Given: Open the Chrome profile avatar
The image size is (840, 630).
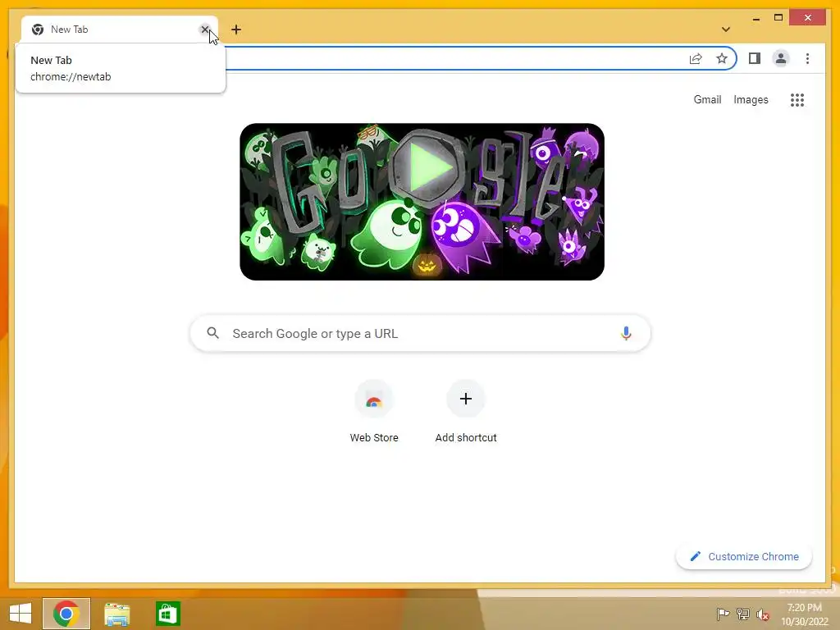Looking at the screenshot, I should (x=781, y=58).
